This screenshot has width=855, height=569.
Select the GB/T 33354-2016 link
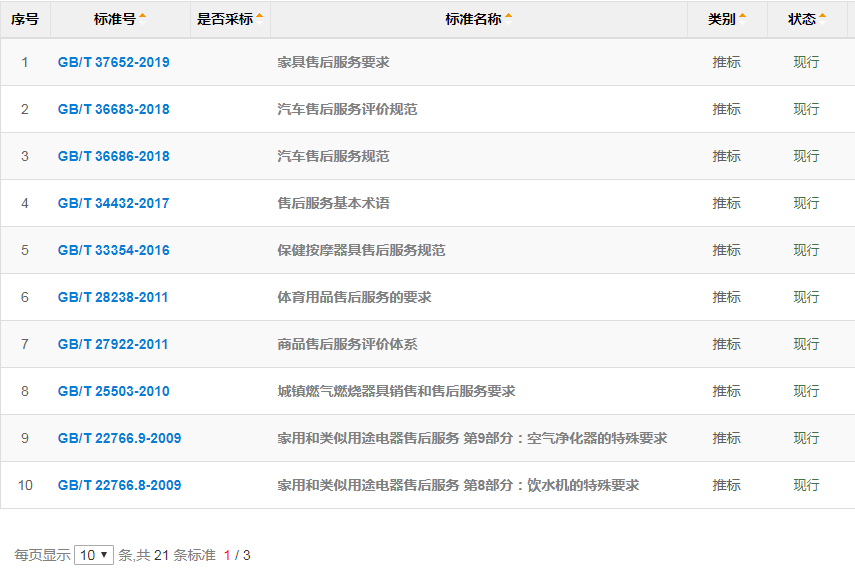[x=113, y=250]
